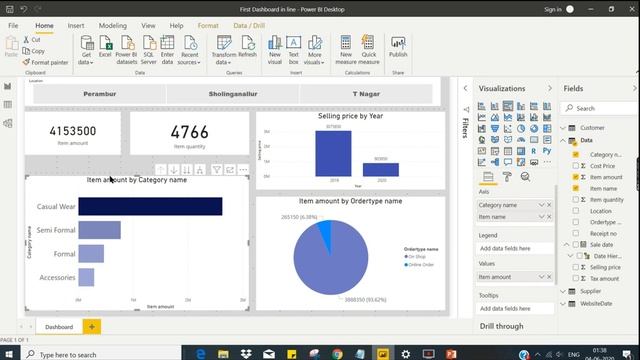Collapse the Data table in Fields

pos(563,140)
